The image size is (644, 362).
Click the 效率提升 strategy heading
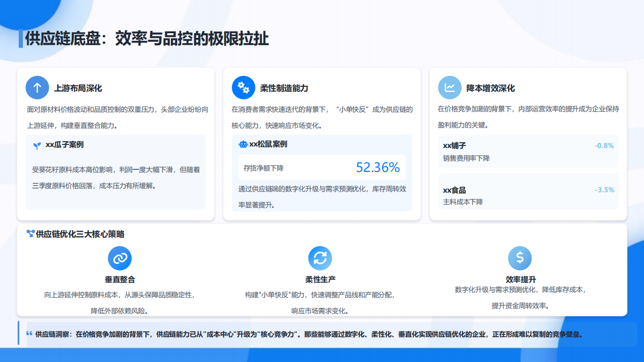pyautogui.click(x=520, y=278)
